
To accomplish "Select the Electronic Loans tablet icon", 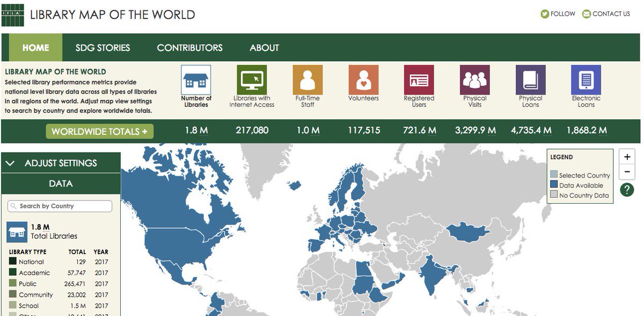I will point(586,80).
